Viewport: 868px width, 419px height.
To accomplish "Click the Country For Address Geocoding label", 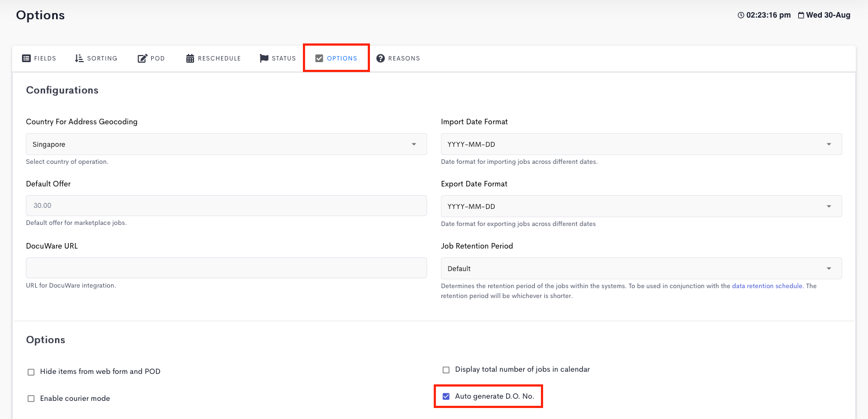I will point(82,122).
